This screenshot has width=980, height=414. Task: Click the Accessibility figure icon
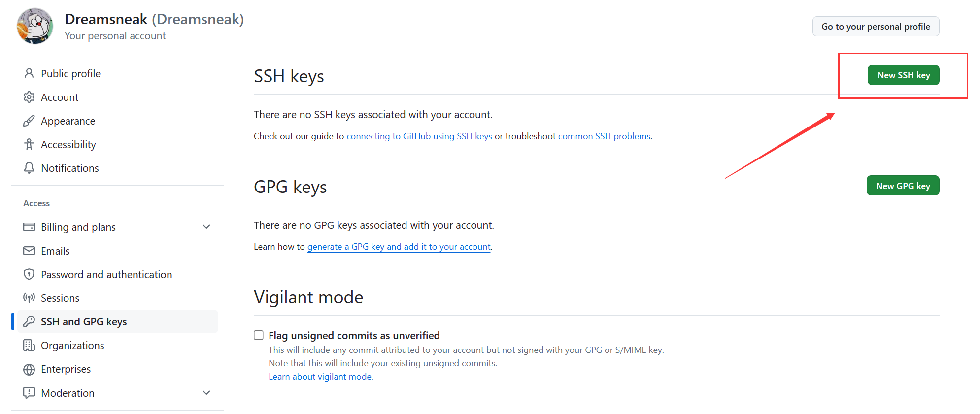coord(29,144)
